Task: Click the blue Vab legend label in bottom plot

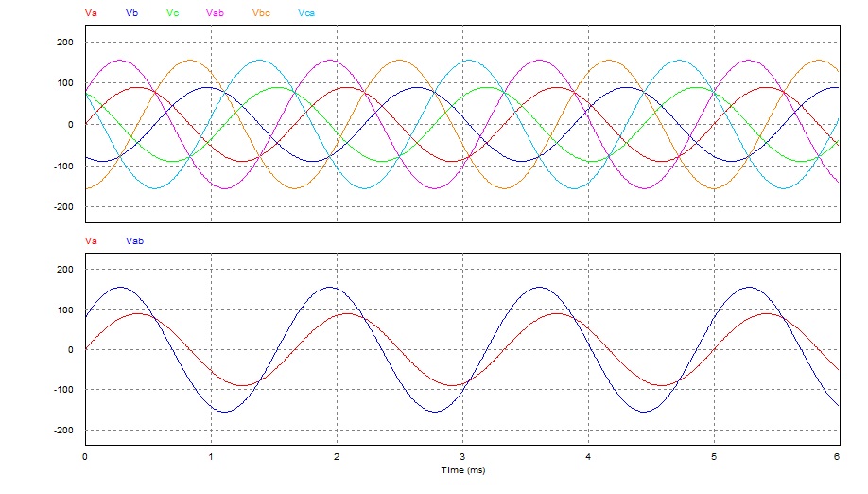Action: 134,241
